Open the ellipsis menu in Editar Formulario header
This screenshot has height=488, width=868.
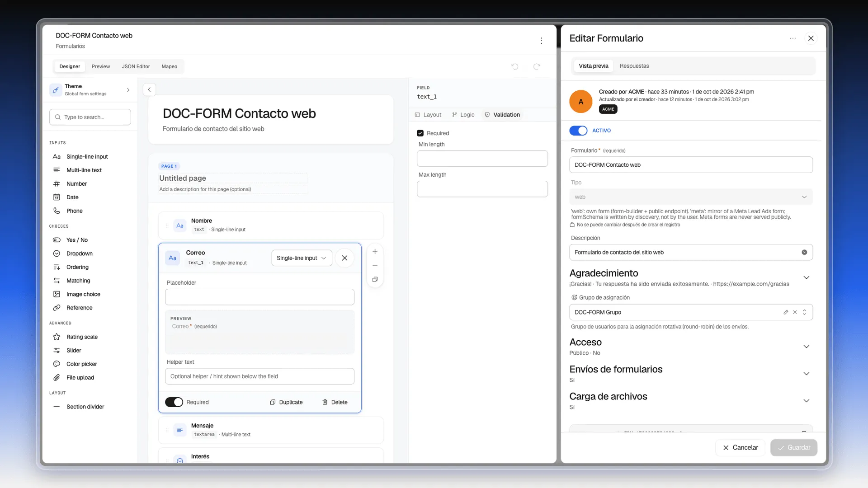[793, 38]
